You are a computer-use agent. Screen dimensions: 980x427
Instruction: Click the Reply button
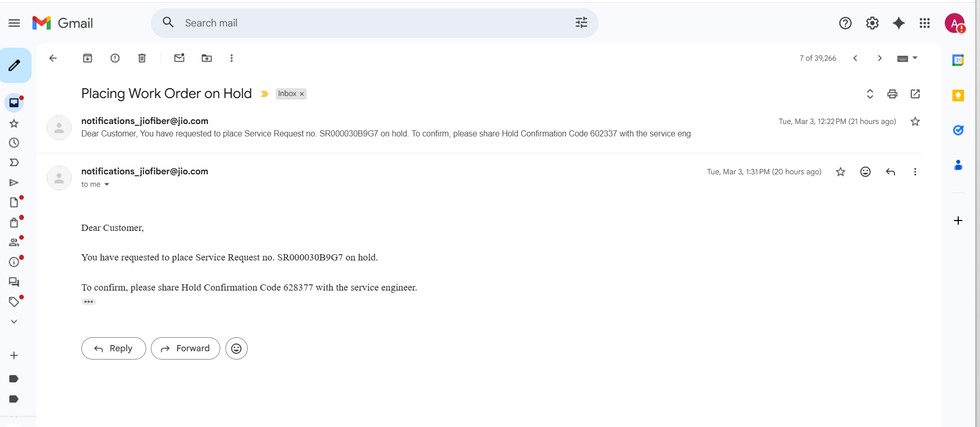(x=113, y=349)
